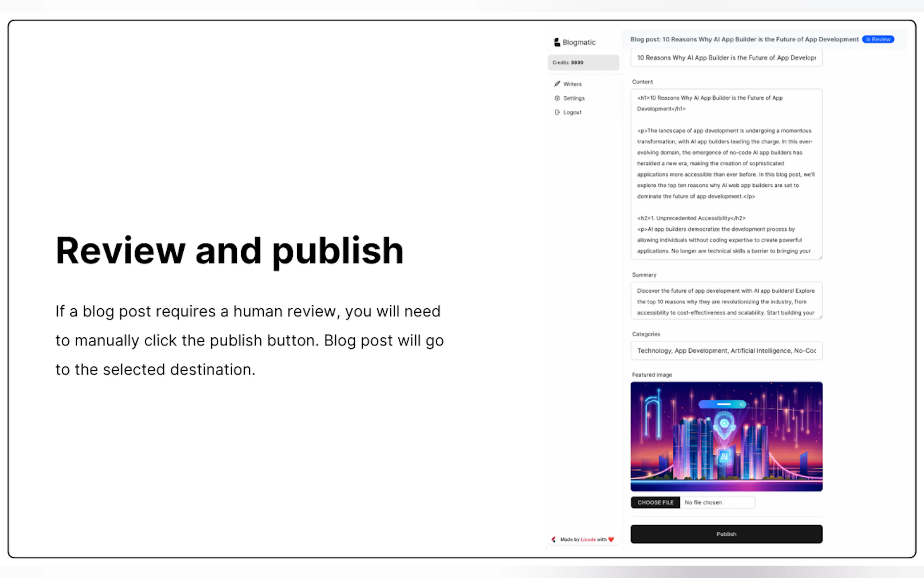The image size is (924, 578).
Task: Select the Logout menu item
Action: [572, 112]
